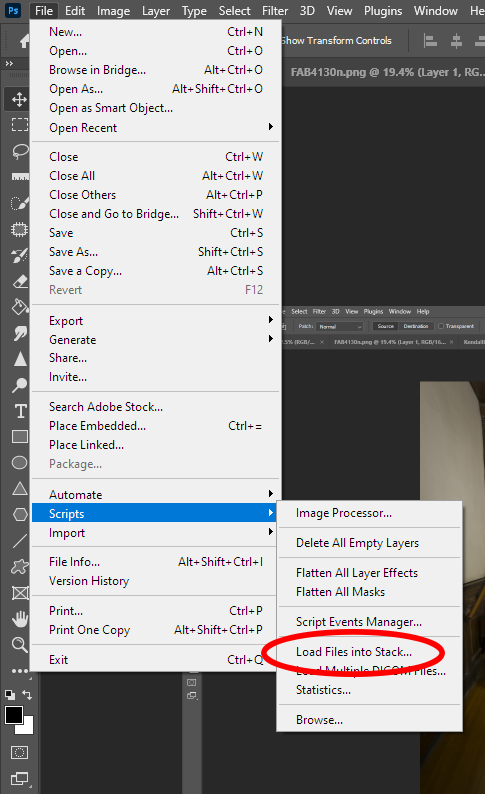
Task: Select the Paint Bucket tool
Action: (x=19, y=307)
